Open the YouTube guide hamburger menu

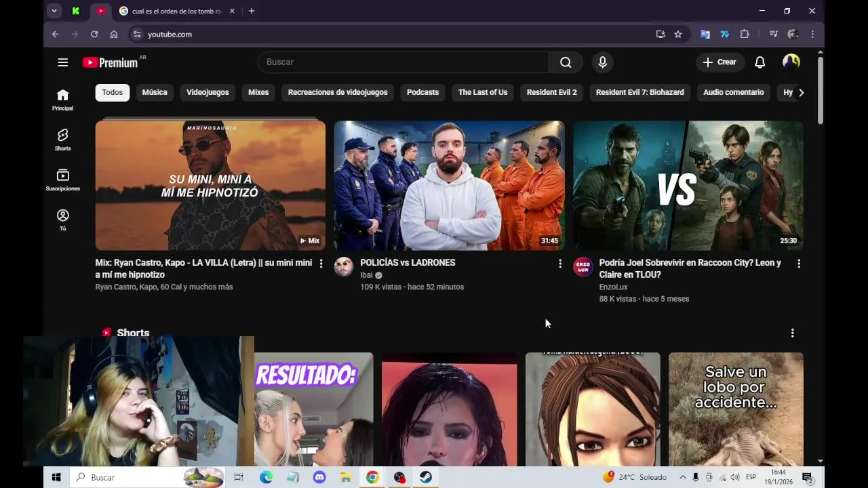point(62,62)
